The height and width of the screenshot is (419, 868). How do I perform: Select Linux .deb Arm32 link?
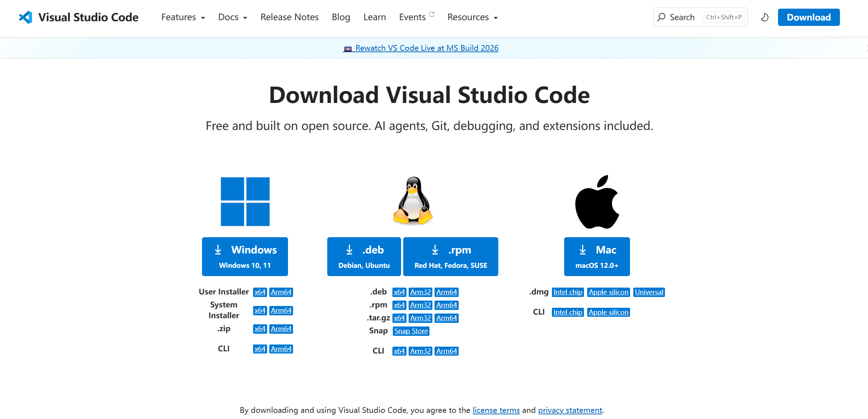click(x=420, y=292)
